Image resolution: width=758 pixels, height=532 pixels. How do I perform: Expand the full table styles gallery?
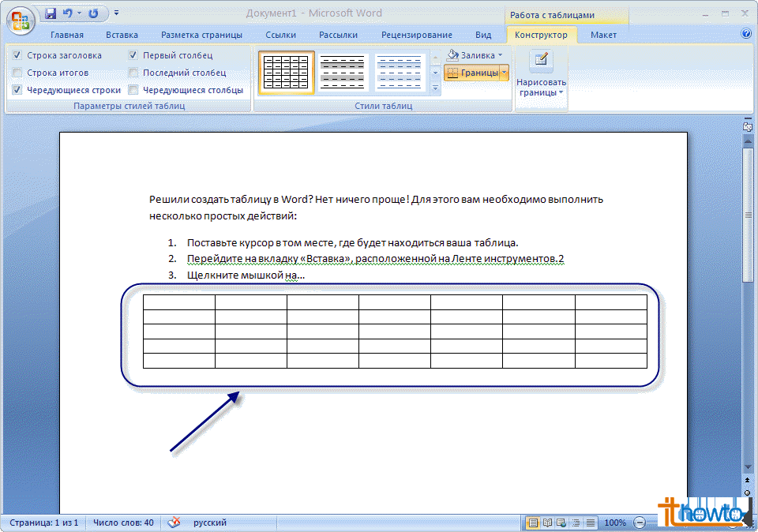(x=435, y=88)
